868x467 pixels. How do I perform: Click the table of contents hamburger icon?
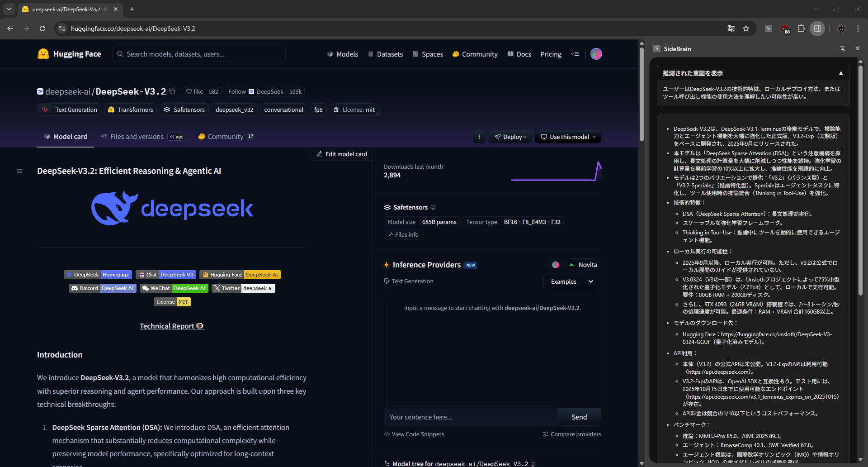19,171
